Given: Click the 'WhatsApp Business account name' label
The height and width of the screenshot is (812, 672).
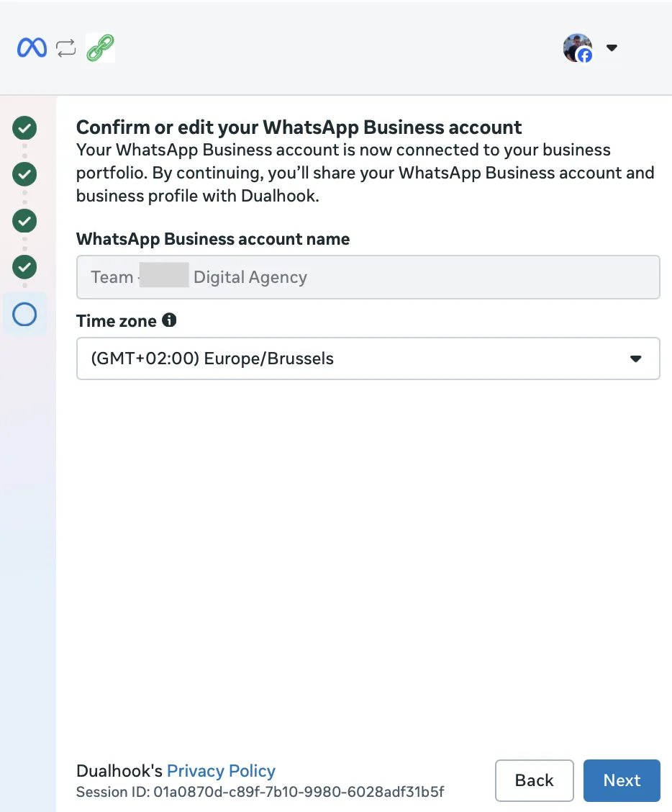Looking at the screenshot, I should (213, 239).
